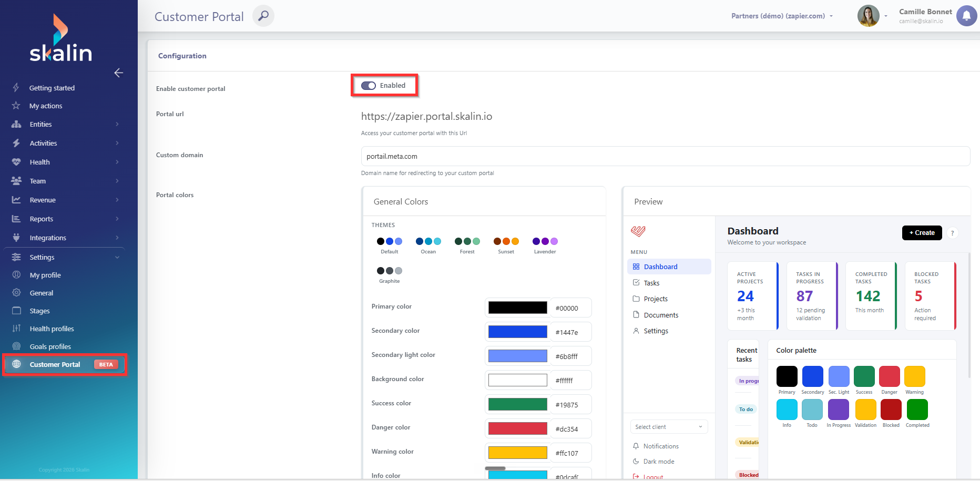Open the zapier.portal.skalin.io portal URL
The image size is (980, 481).
click(426, 116)
